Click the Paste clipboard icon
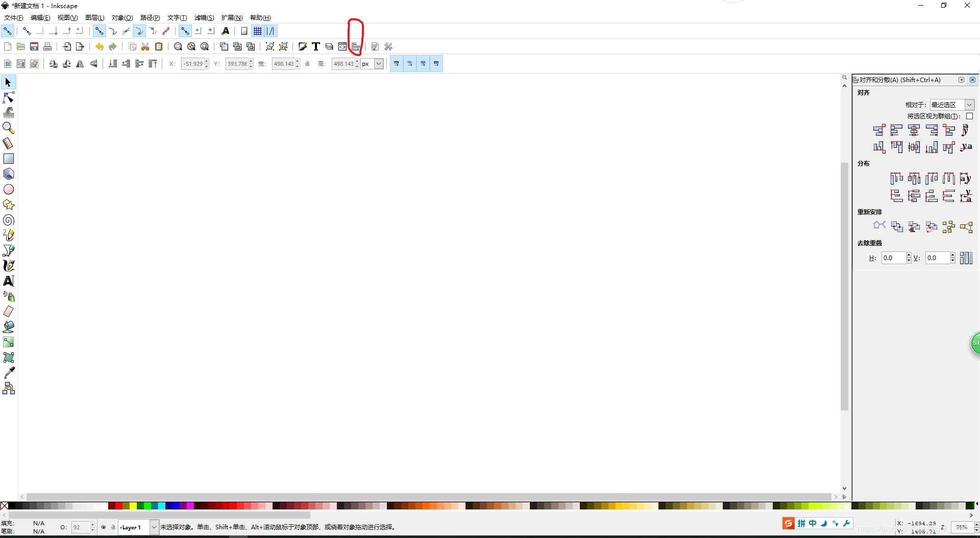This screenshot has height=538, width=980. coord(159,46)
